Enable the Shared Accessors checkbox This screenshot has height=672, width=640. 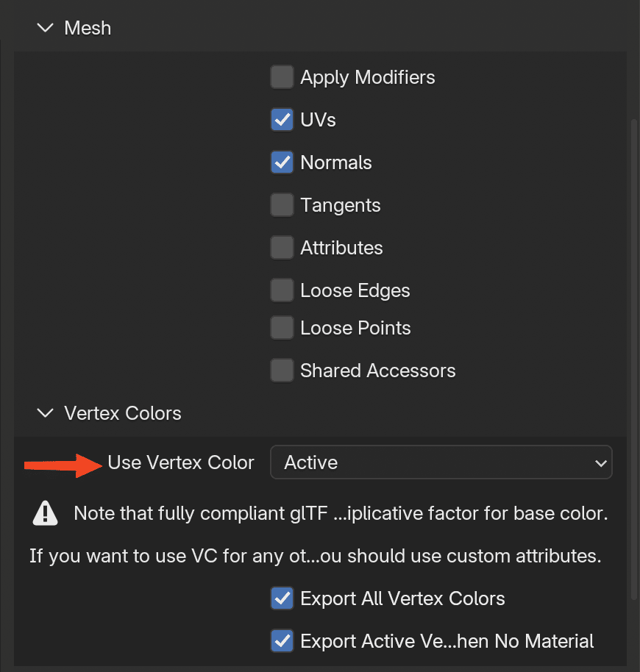pos(282,370)
